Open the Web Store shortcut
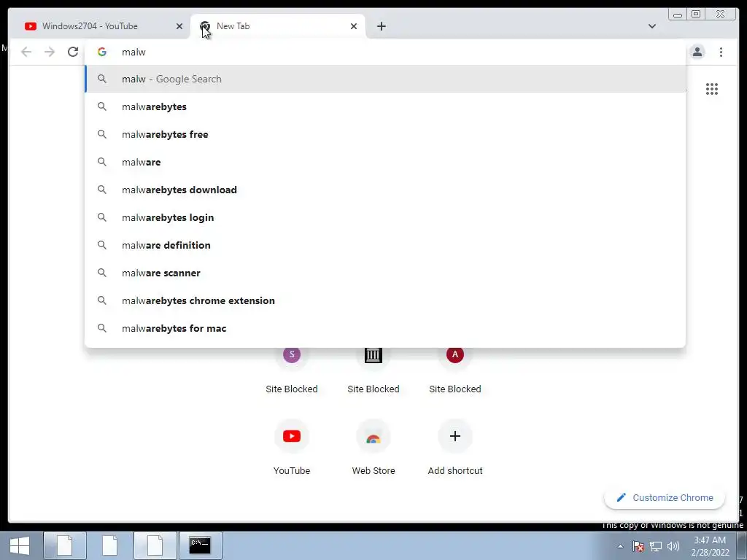Viewport: 747px width, 560px height. 373,447
